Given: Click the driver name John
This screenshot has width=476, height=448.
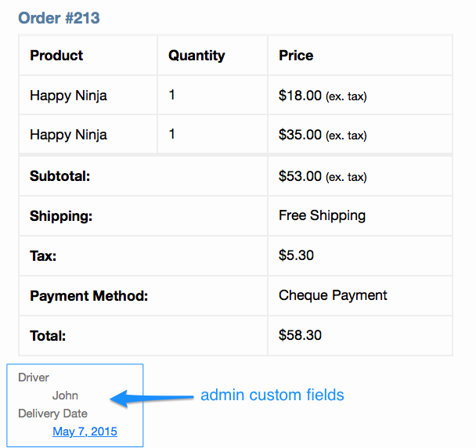Looking at the screenshot, I should (x=65, y=396).
